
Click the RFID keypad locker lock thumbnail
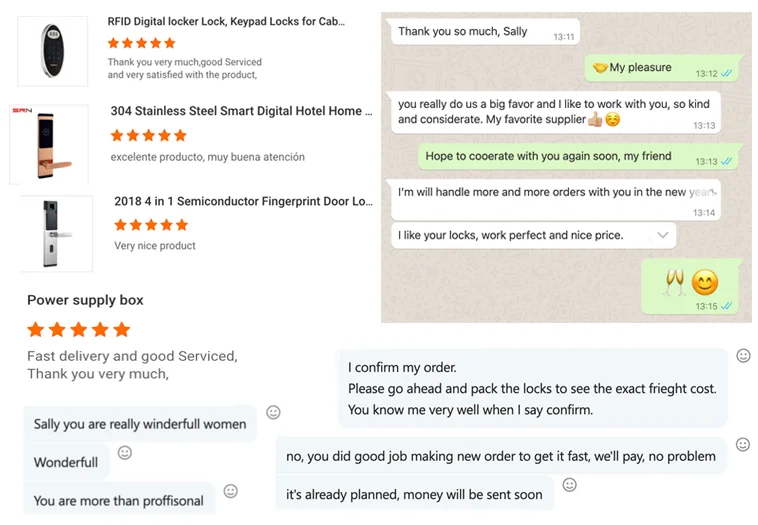(52, 48)
